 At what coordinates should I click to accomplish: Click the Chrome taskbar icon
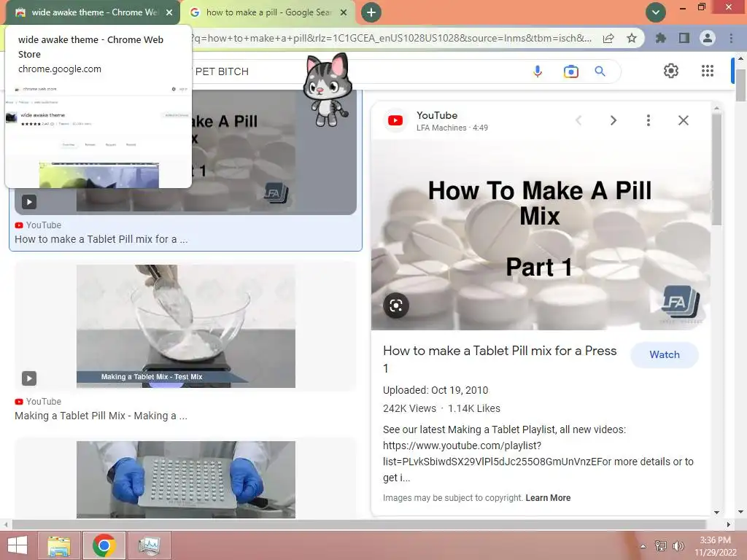click(x=104, y=545)
